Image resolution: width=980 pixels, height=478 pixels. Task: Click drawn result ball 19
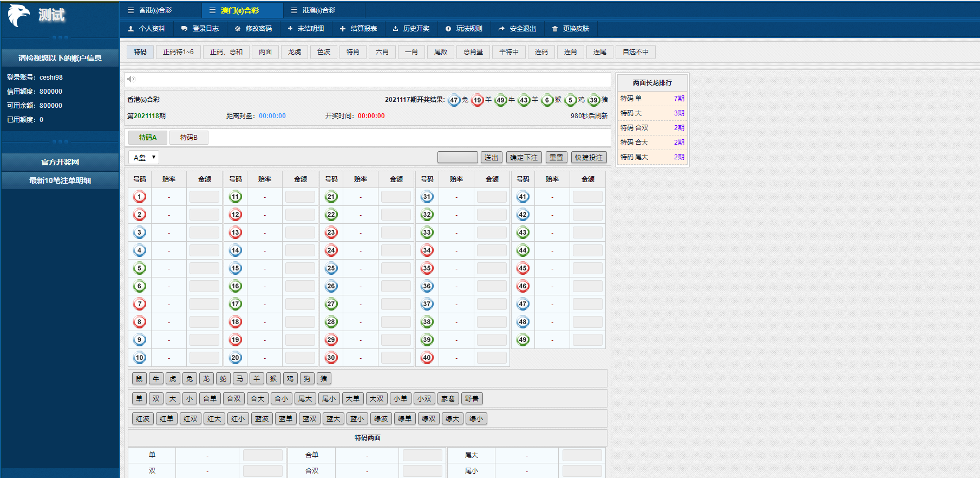(478, 100)
